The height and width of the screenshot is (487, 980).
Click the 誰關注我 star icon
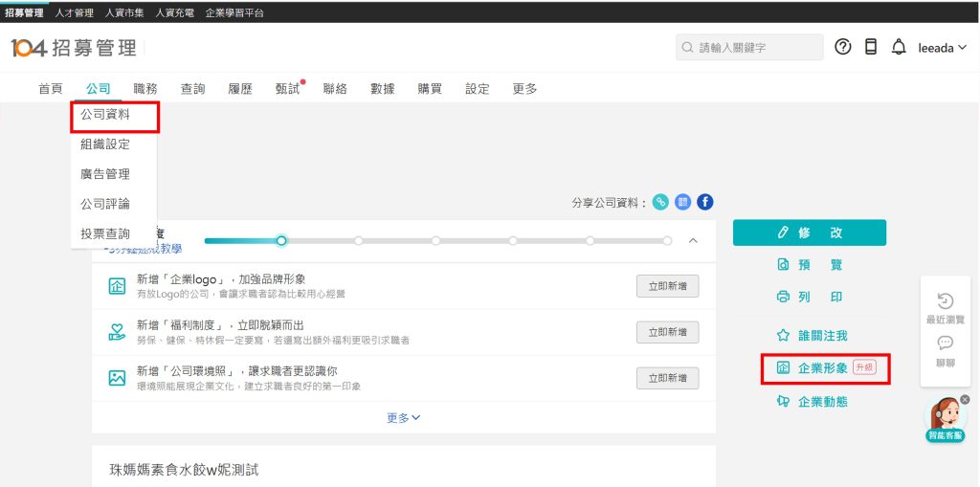783,336
